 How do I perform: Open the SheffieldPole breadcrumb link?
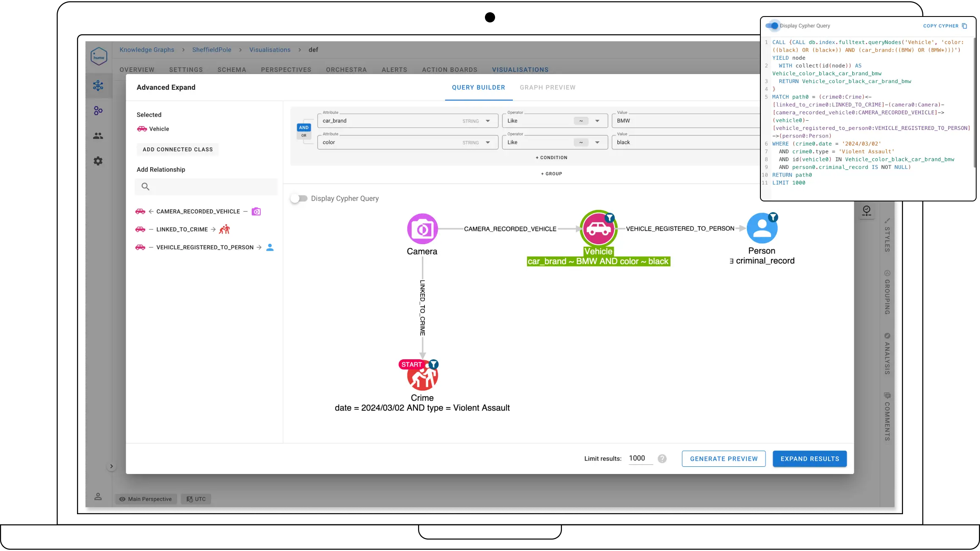(x=212, y=50)
